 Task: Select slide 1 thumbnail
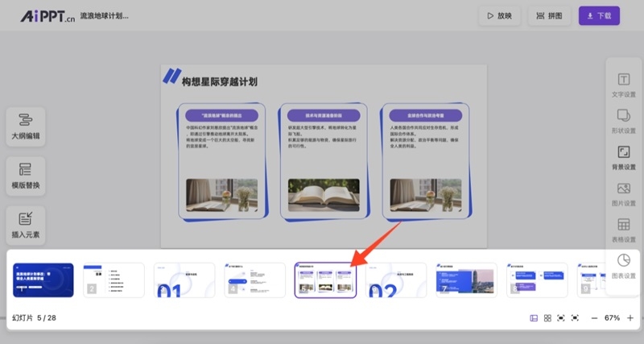[x=43, y=280]
